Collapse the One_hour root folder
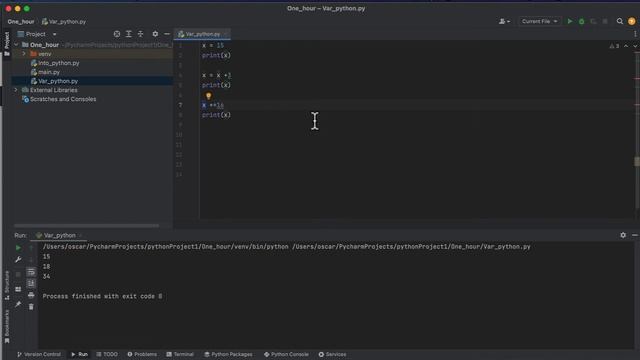Viewport: 640px width, 360px height. [x=16, y=45]
